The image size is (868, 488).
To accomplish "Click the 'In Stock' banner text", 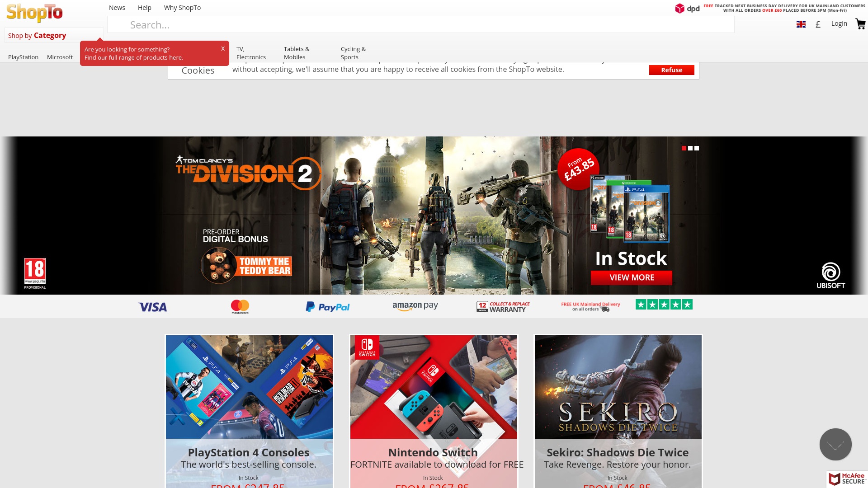I will click(631, 258).
